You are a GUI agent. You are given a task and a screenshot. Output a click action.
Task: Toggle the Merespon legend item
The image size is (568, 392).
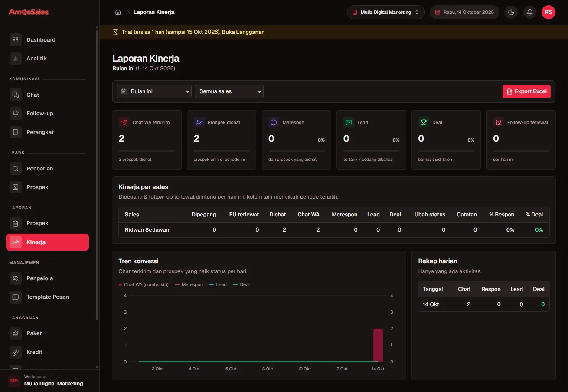(x=189, y=285)
